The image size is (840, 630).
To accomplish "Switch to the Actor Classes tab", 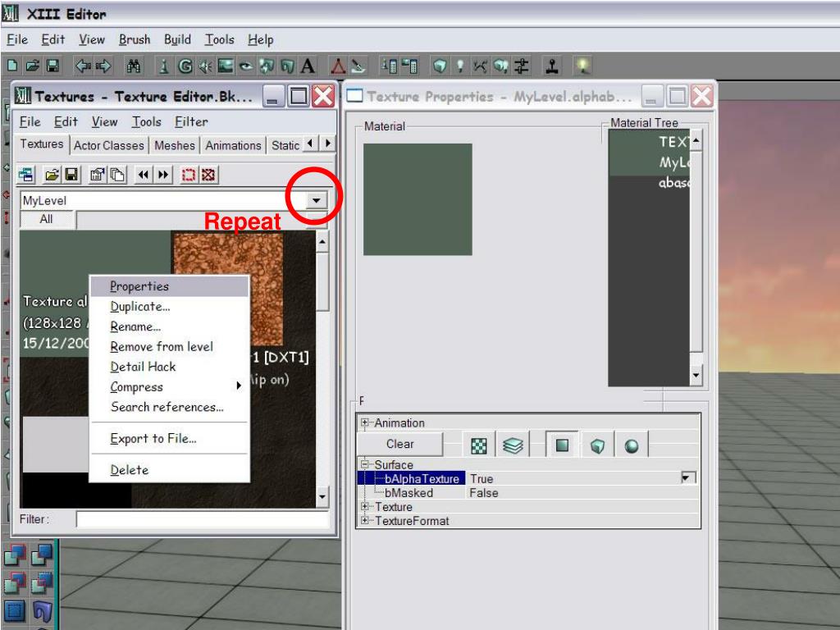I will (109, 145).
